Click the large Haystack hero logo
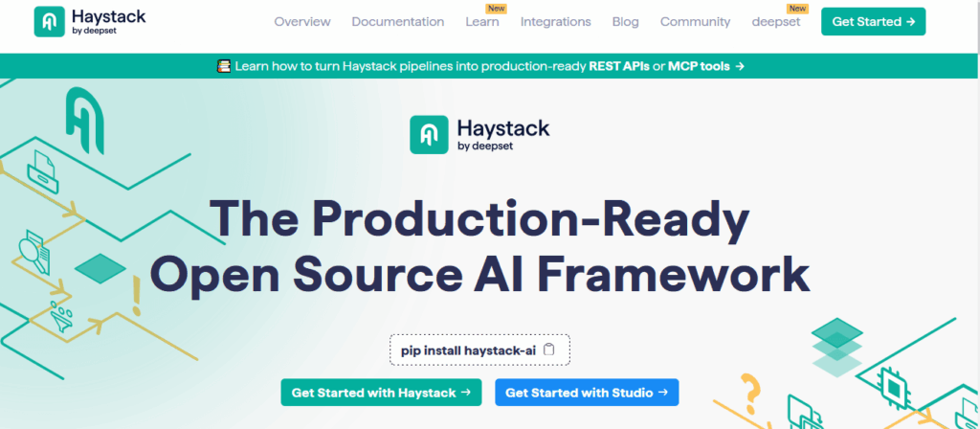This screenshot has height=429, width=980. [480, 134]
